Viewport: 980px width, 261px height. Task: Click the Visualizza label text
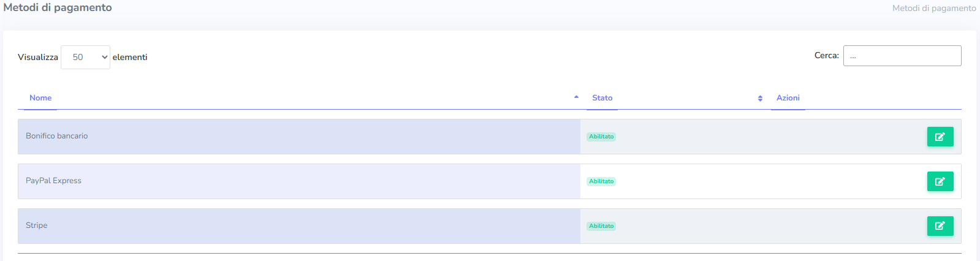coord(38,57)
